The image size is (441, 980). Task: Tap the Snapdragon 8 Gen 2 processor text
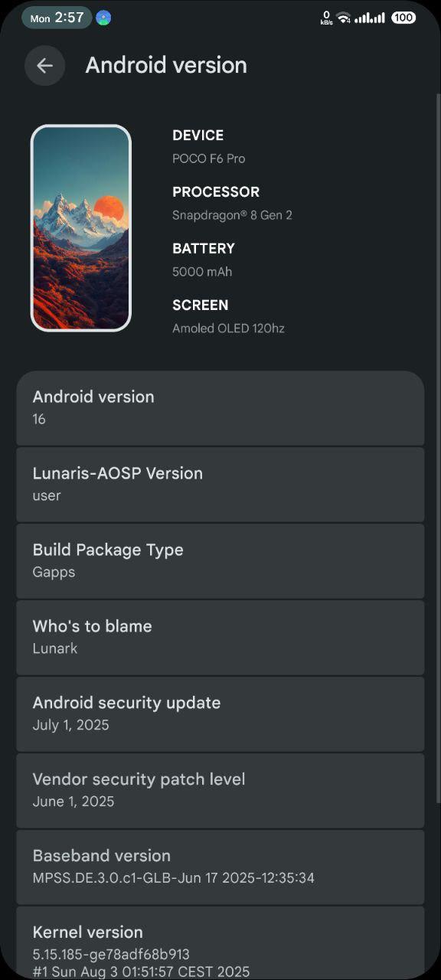pyautogui.click(x=232, y=215)
